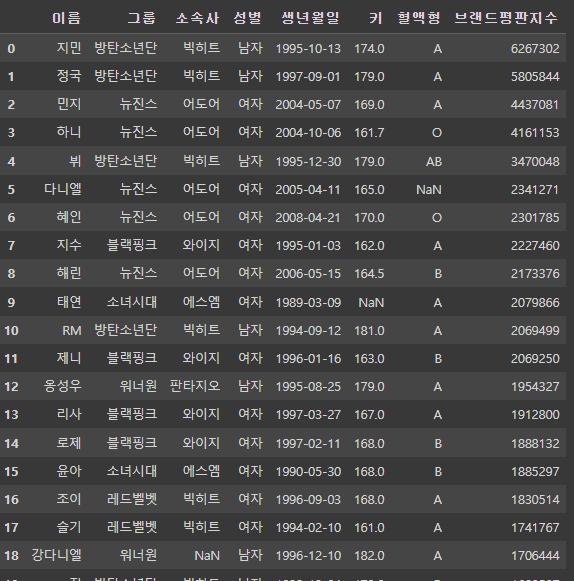The width and height of the screenshot is (574, 581).
Task: Click brand index value 6267302
Action: 535,49
